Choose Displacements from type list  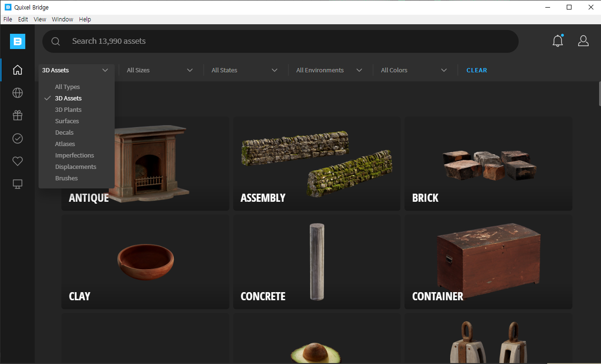pyautogui.click(x=77, y=167)
